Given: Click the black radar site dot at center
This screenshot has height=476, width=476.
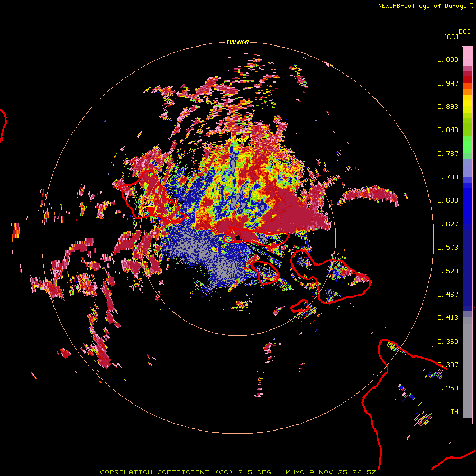Looking at the screenshot, I should [x=237, y=237].
